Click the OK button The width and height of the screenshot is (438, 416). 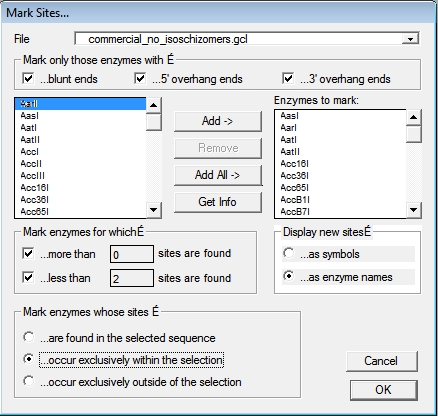click(x=383, y=390)
